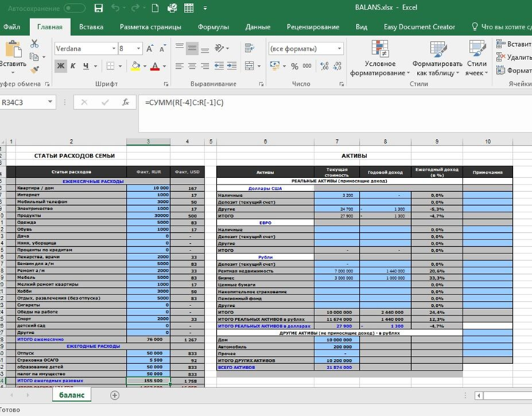Select the ВСЕГО АКТИВОВ cell
The image size is (532, 416).
tap(265, 368)
